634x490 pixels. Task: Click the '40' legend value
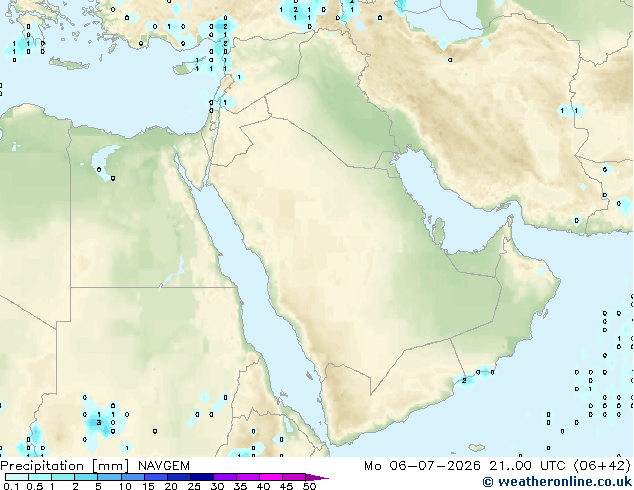click(x=263, y=486)
